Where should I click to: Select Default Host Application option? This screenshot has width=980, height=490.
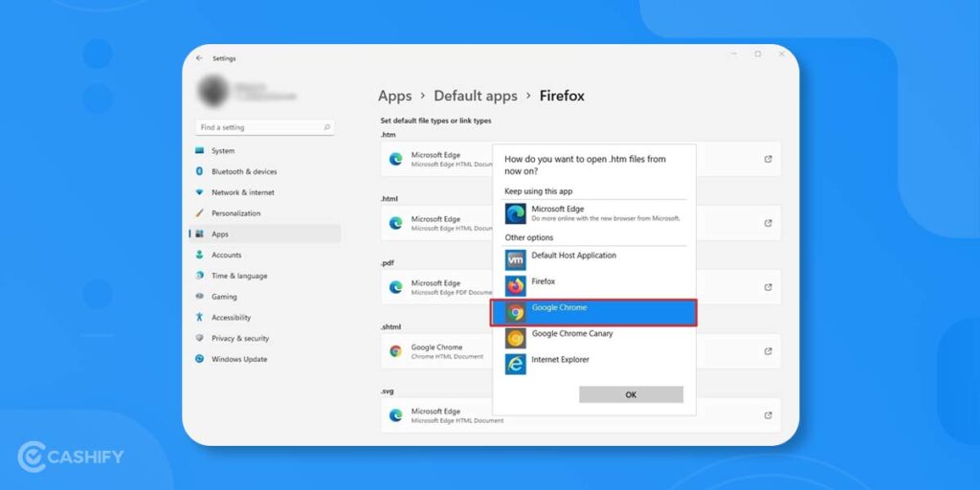pyautogui.click(x=593, y=260)
